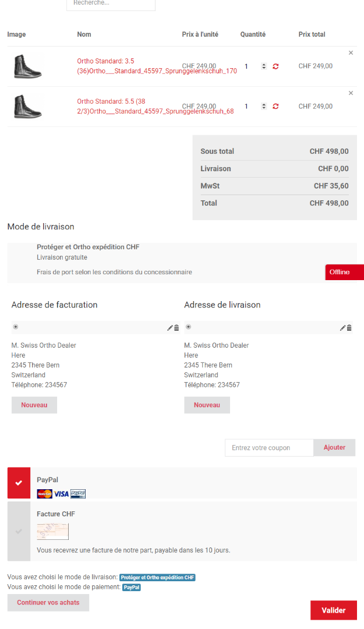
Task: Add new billing address via Nouveau
Action: 34,405
